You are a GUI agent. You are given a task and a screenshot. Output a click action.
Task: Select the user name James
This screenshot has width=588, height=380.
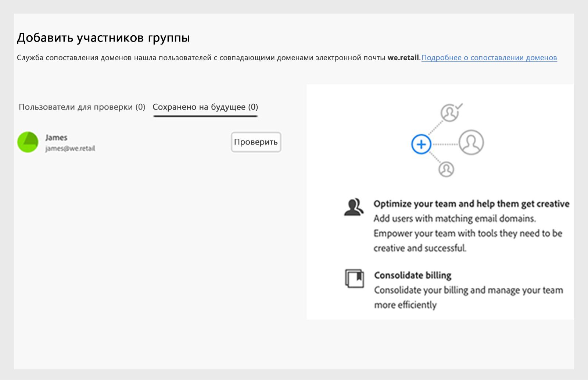click(56, 138)
